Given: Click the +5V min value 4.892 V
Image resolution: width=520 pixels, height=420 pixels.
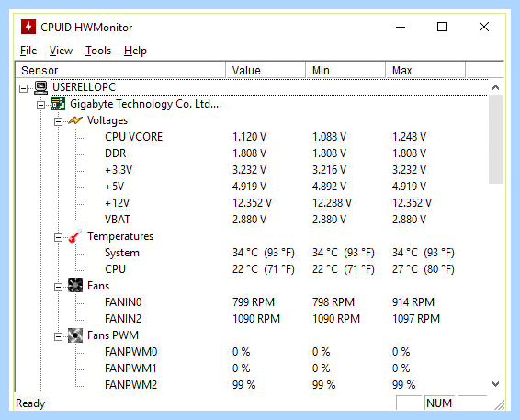Looking at the screenshot, I should [329, 187].
